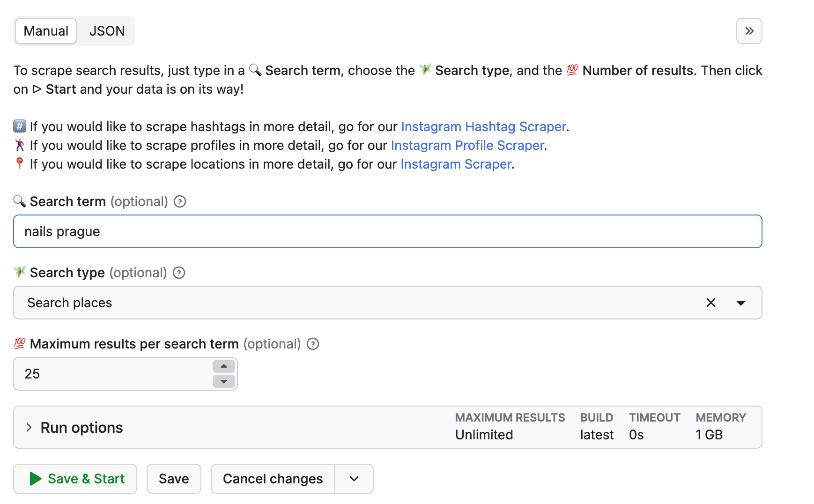The height and width of the screenshot is (504, 814).
Task: Switch to the Manual tab
Action: pos(45,31)
